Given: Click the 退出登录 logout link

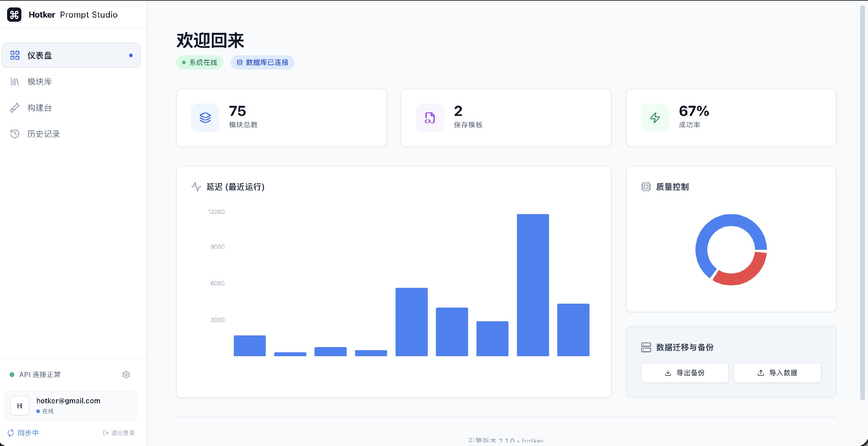Looking at the screenshot, I should [119, 433].
